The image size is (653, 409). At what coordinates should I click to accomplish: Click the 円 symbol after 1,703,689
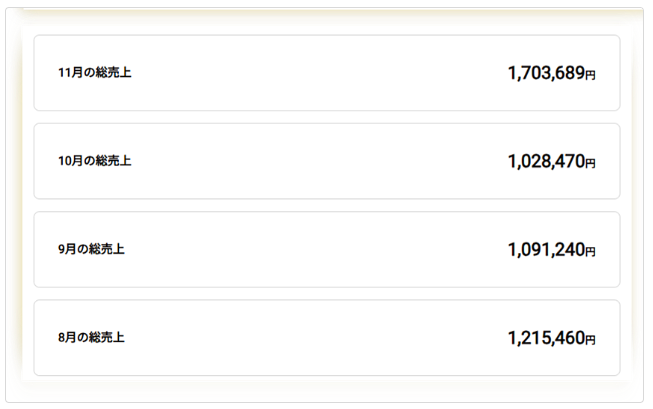[590, 75]
